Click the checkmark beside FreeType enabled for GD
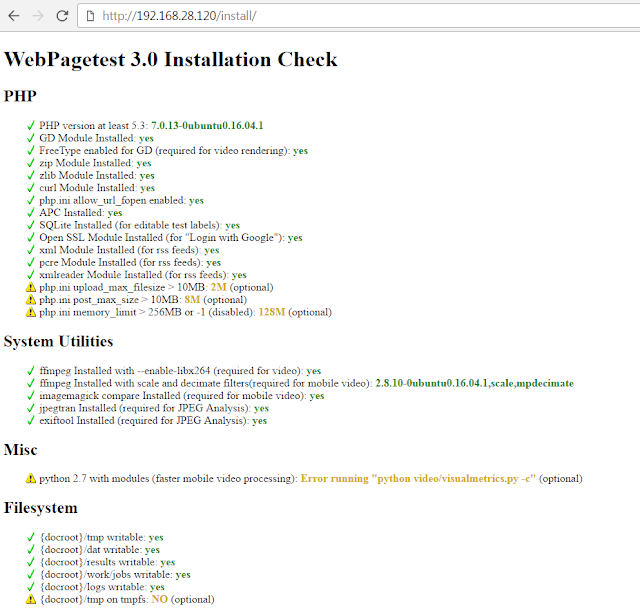Screen dimensions: 640x611 pos(31,150)
